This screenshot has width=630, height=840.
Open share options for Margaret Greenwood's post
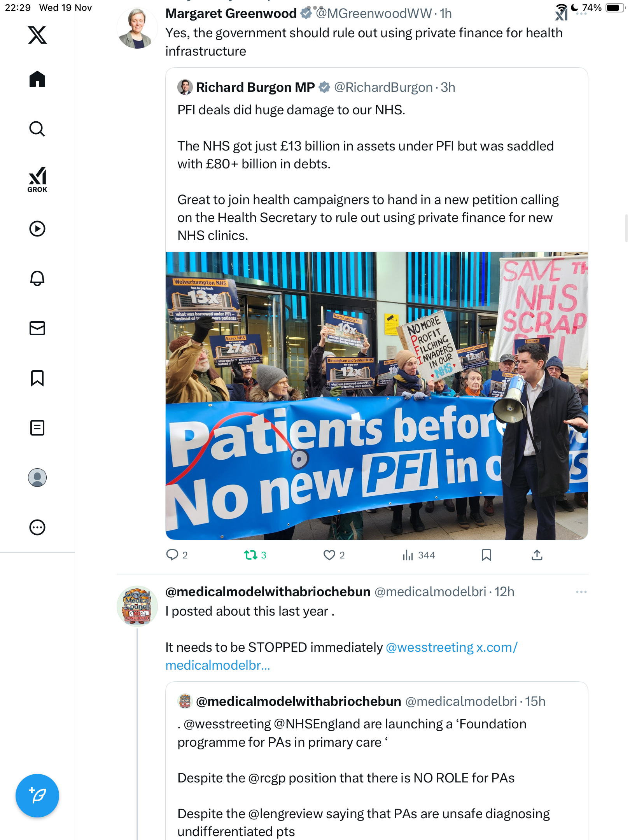click(537, 555)
